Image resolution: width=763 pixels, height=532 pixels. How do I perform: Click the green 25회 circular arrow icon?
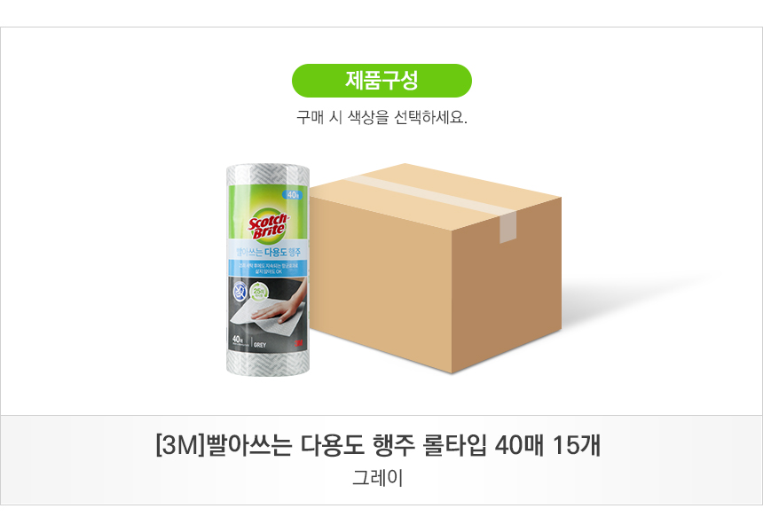click(259, 293)
